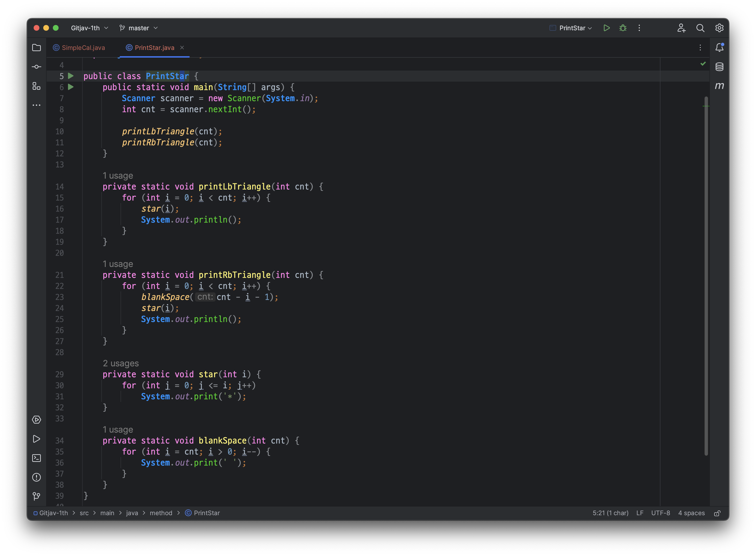Image resolution: width=756 pixels, height=556 pixels.
Task: Open the Problems tool window
Action: point(36,477)
